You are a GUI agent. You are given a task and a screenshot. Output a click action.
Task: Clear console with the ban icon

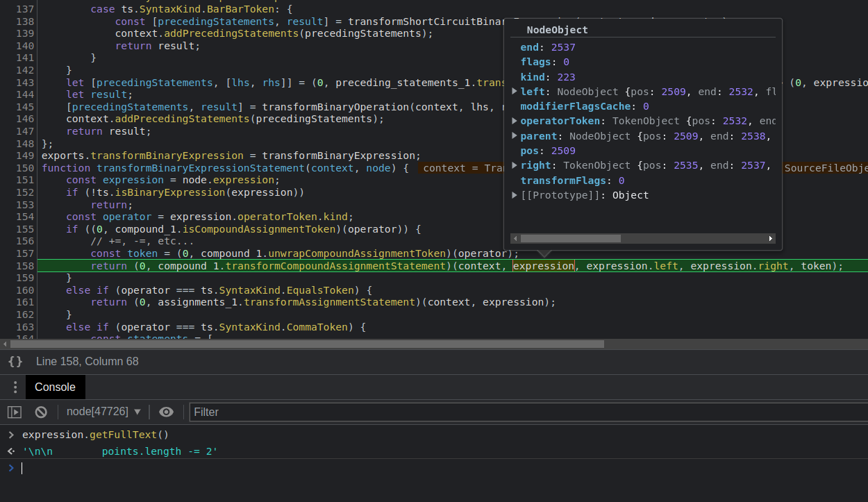tap(41, 412)
